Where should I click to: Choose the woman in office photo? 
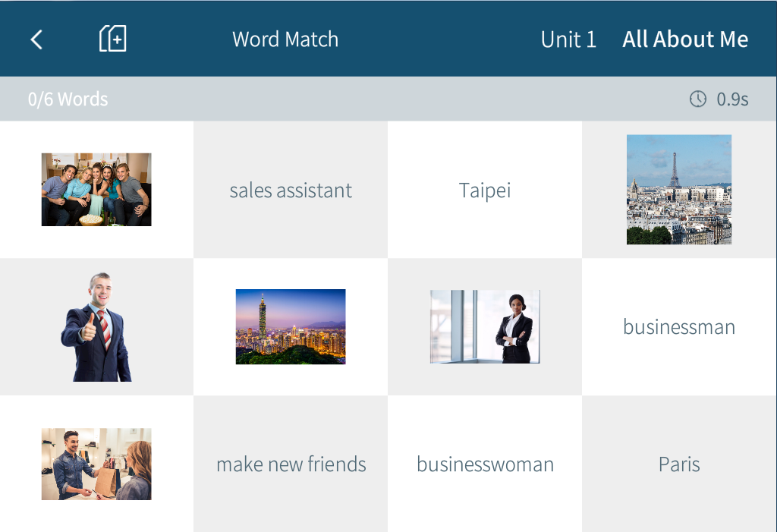(x=485, y=327)
